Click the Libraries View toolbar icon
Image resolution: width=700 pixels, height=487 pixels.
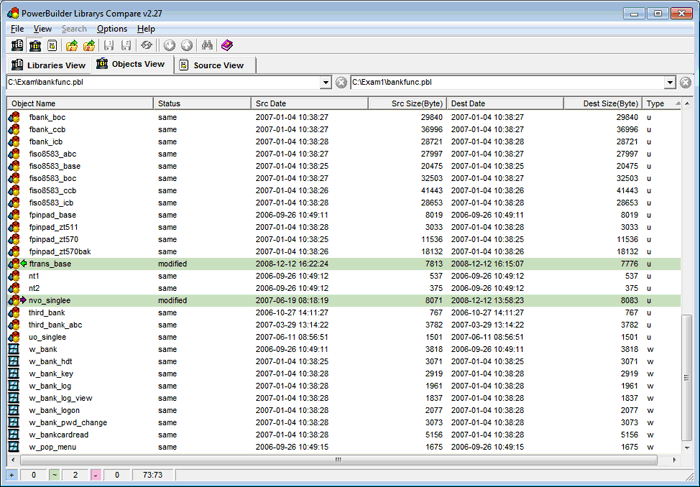tap(17, 46)
